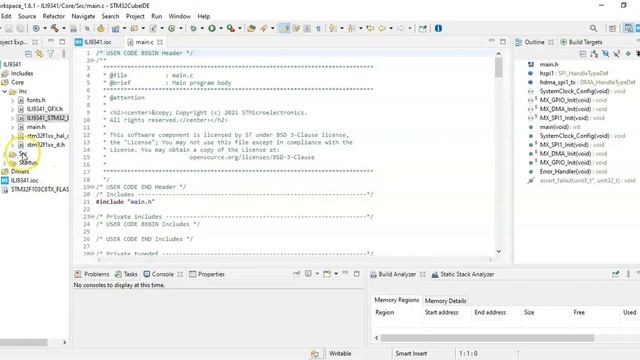Viewport: 640px width, 360px height.
Task: Open the Build hammer dropdown arrow
Action: tap(64, 28)
